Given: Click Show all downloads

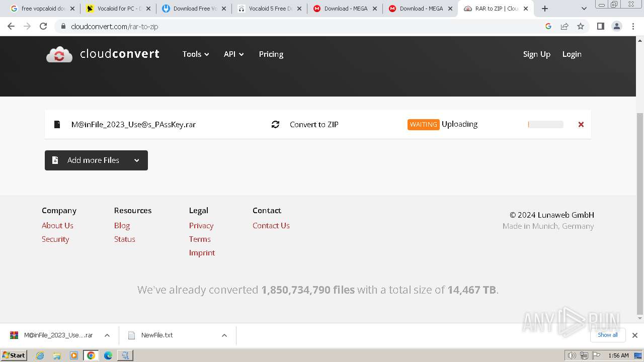Looking at the screenshot, I should [608, 335].
